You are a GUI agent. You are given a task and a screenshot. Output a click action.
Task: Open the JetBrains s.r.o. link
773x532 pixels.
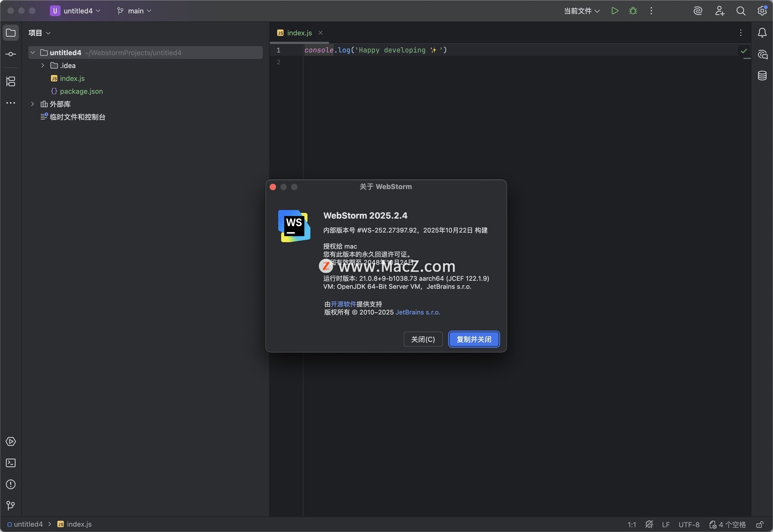[418, 312]
